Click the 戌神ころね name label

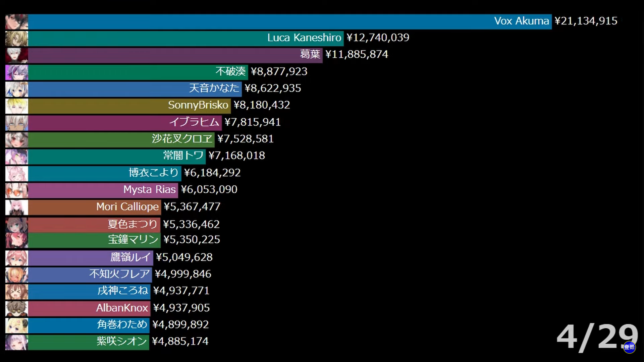(123, 291)
